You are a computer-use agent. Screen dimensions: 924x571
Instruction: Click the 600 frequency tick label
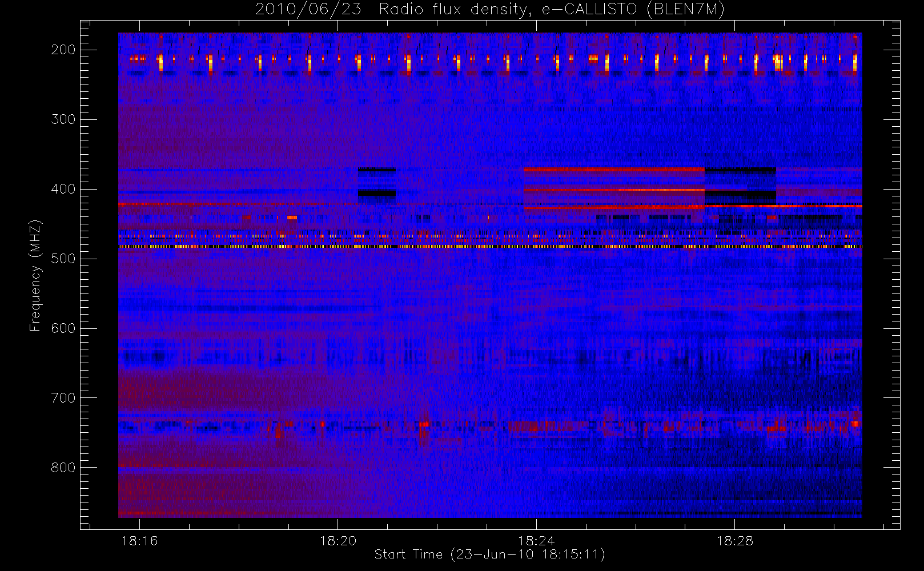point(63,328)
